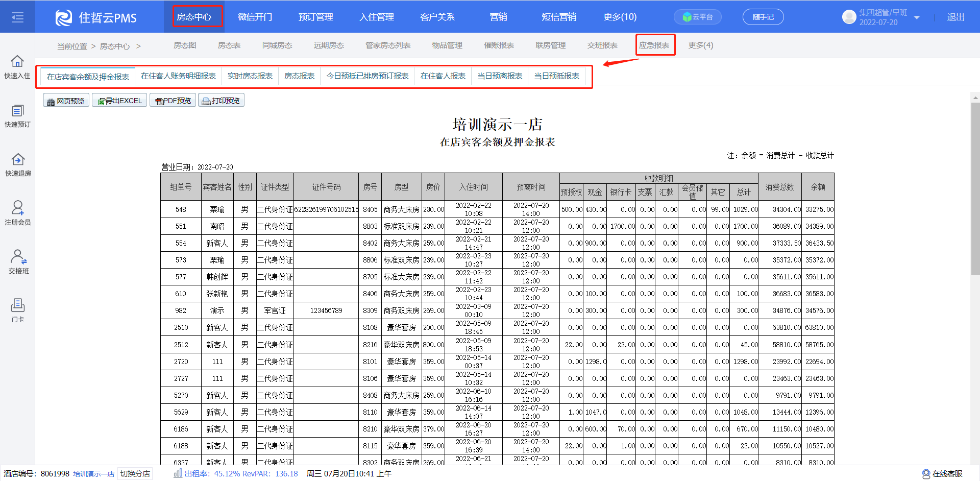Open the 快速退房 sidebar icon
980x481 pixels.
coord(17,165)
